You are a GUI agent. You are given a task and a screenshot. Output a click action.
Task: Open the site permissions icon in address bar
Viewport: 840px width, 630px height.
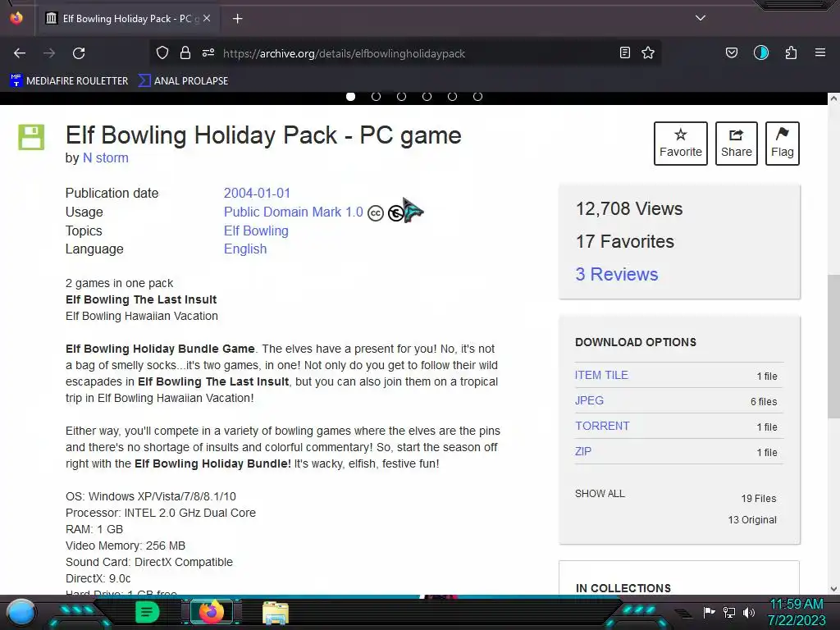point(208,52)
